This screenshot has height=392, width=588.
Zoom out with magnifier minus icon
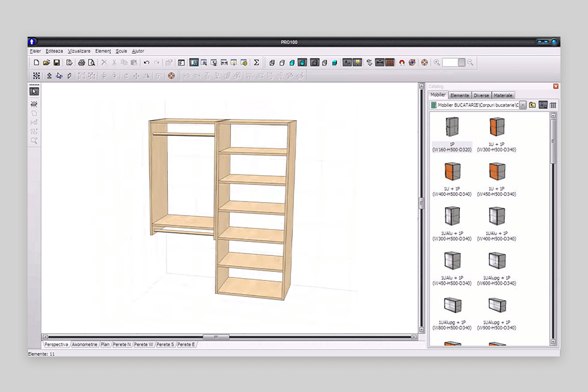coord(470,62)
